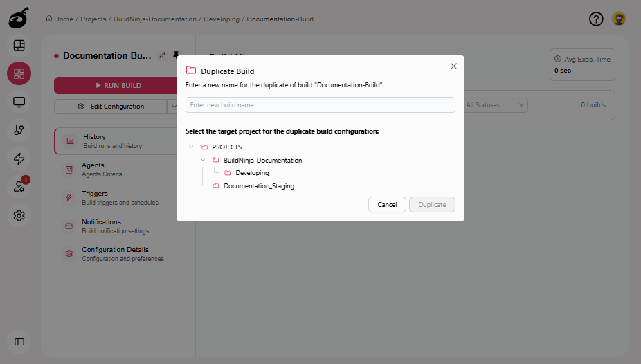This screenshot has width=641, height=364.
Task: Click the pin icon beside build name
Action: click(176, 55)
